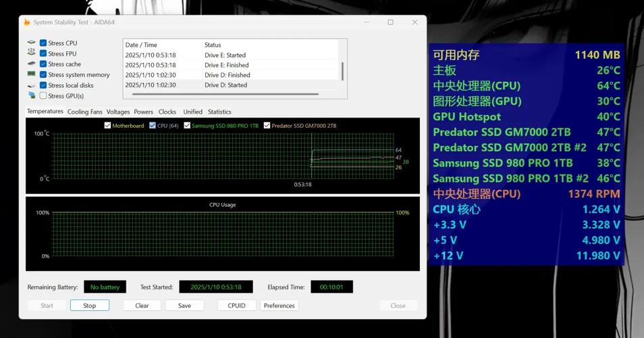Enable the Stress GPU(s) checkbox
This screenshot has width=644, height=338.
(43, 96)
